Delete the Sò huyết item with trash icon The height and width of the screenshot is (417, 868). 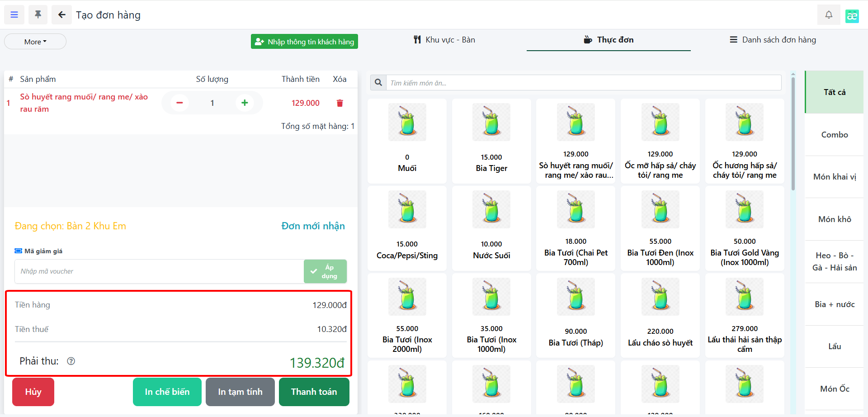(x=340, y=103)
